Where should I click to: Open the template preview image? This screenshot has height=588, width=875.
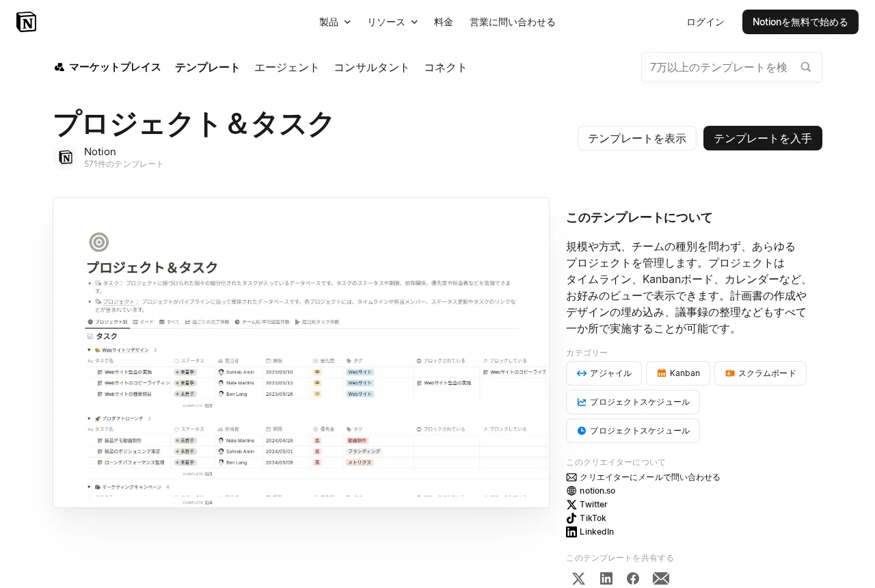[x=301, y=353]
